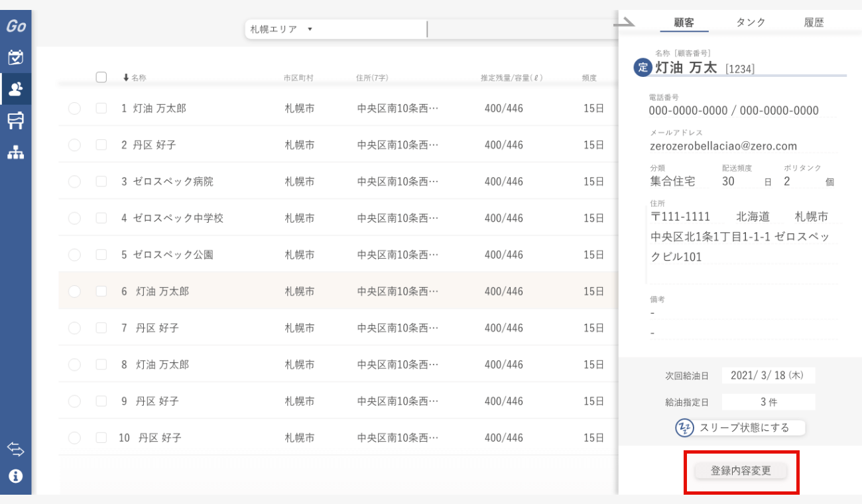Check the box for ゼロスペック病院

tap(101, 181)
